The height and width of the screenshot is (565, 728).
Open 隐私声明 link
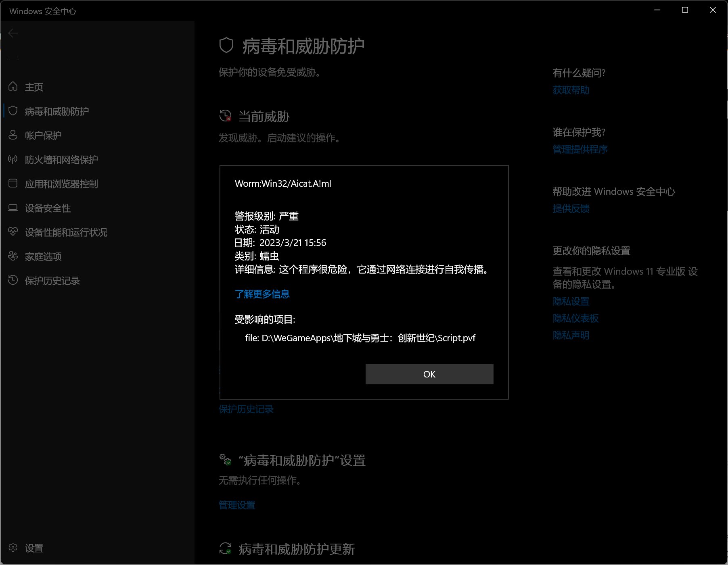[x=571, y=335]
